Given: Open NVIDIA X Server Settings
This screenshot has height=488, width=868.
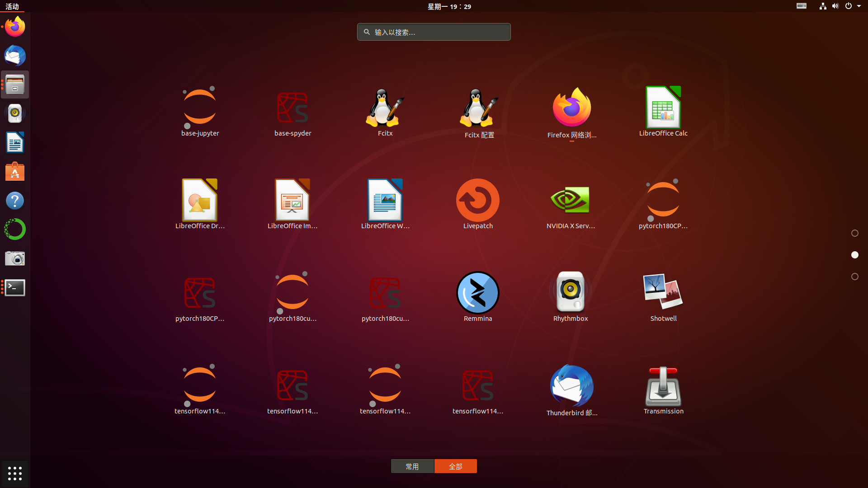Looking at the screenshot, I should coord(571,204).
